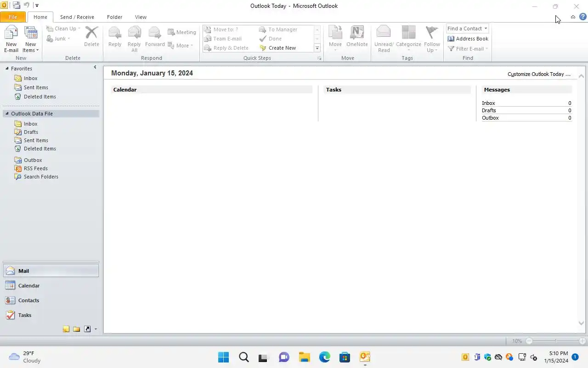
Task: Click zoom out minus button
Action: pos(529,341)
